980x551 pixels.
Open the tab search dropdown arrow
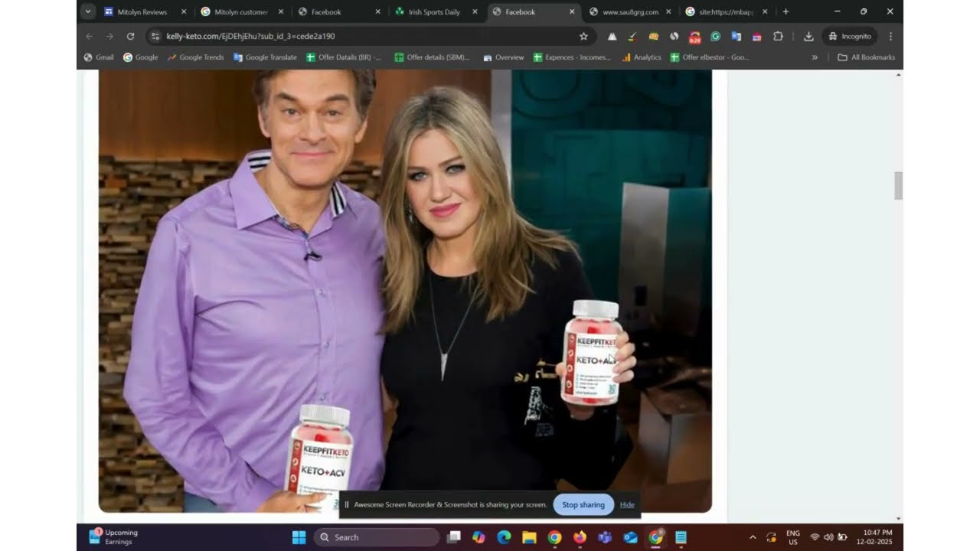coord(87,11)
